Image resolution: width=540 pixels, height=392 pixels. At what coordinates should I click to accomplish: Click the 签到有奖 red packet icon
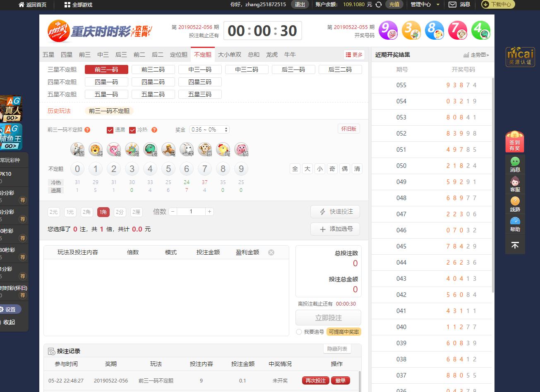pyautogui.click(x=515, y=141)
